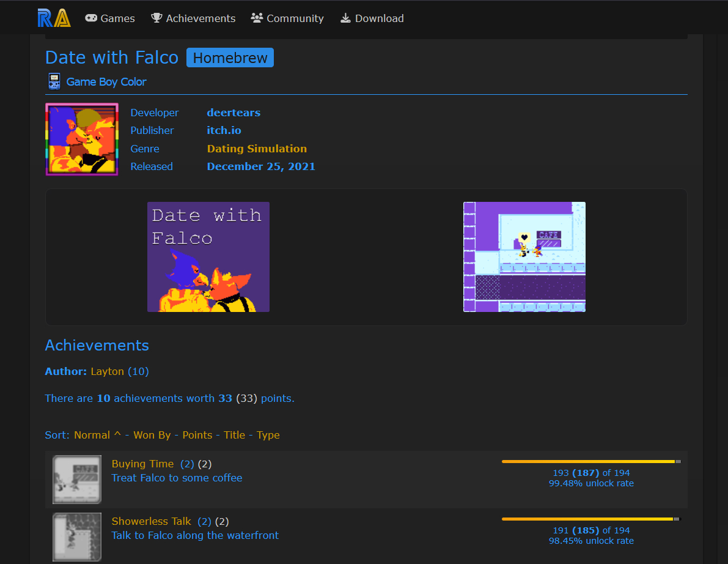View the title screen screenshot

(x=208, y=257)
